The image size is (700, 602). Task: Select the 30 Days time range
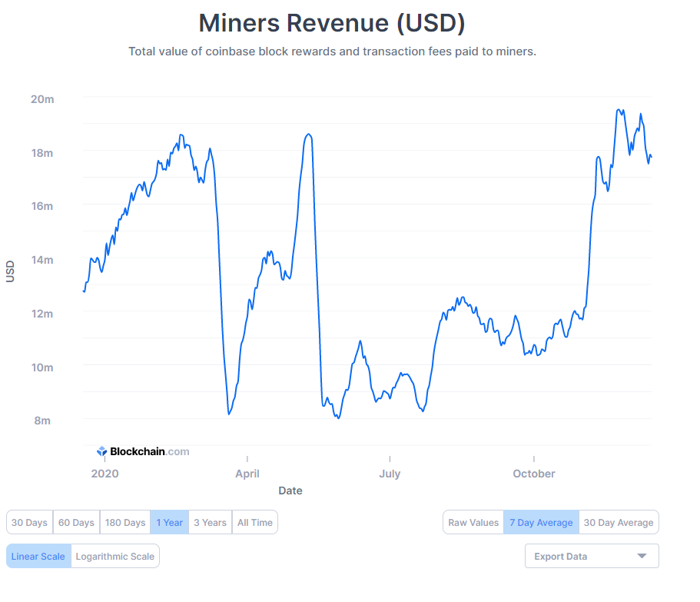29,523
